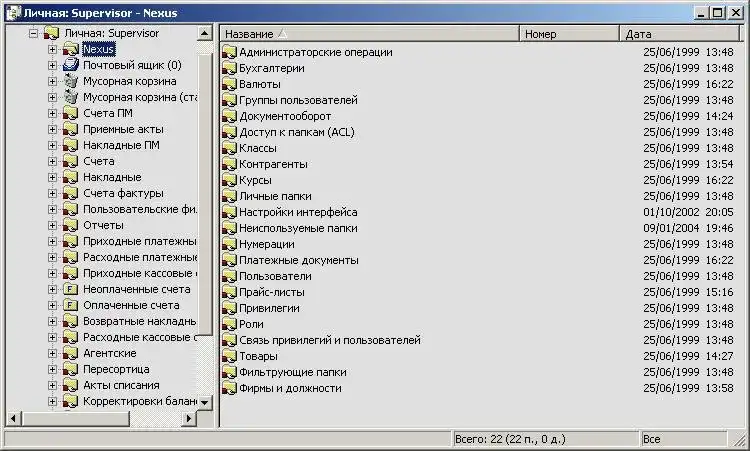Click the Оплаченные счета filter folder icon

click(71, 305)
